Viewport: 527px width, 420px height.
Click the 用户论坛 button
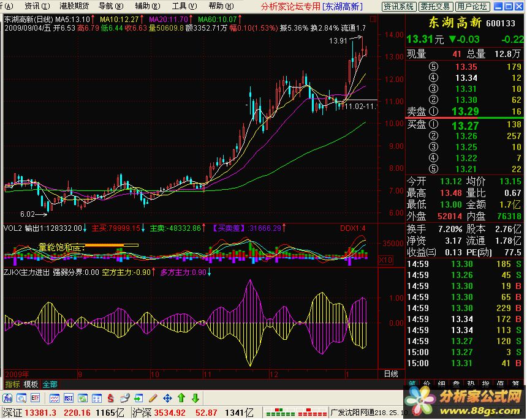click(472, 6)
